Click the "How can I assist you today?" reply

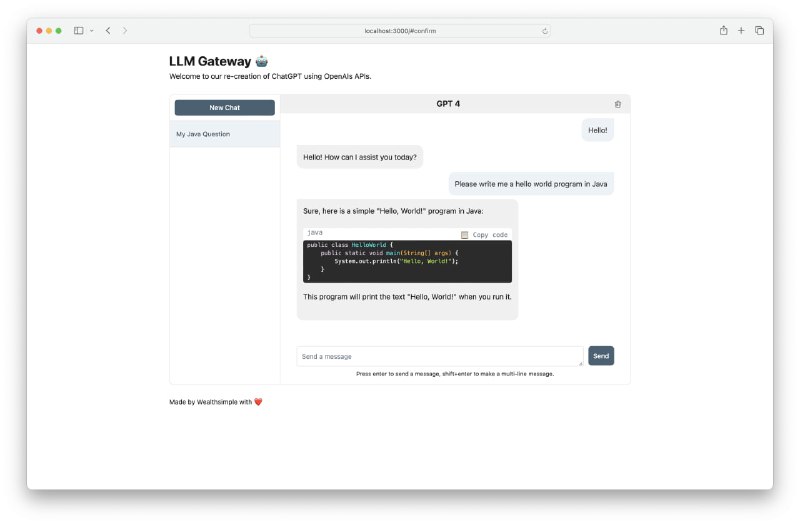pos(360,157)
